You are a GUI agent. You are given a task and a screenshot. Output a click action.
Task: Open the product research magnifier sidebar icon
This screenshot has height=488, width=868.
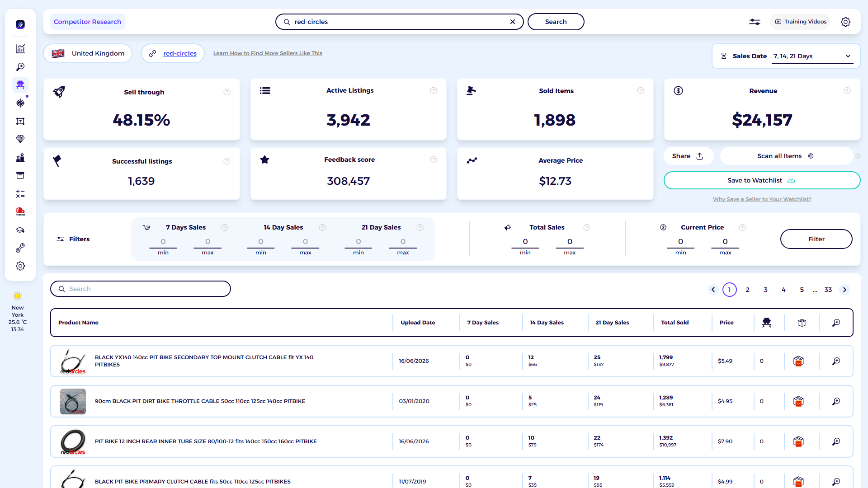20,67
